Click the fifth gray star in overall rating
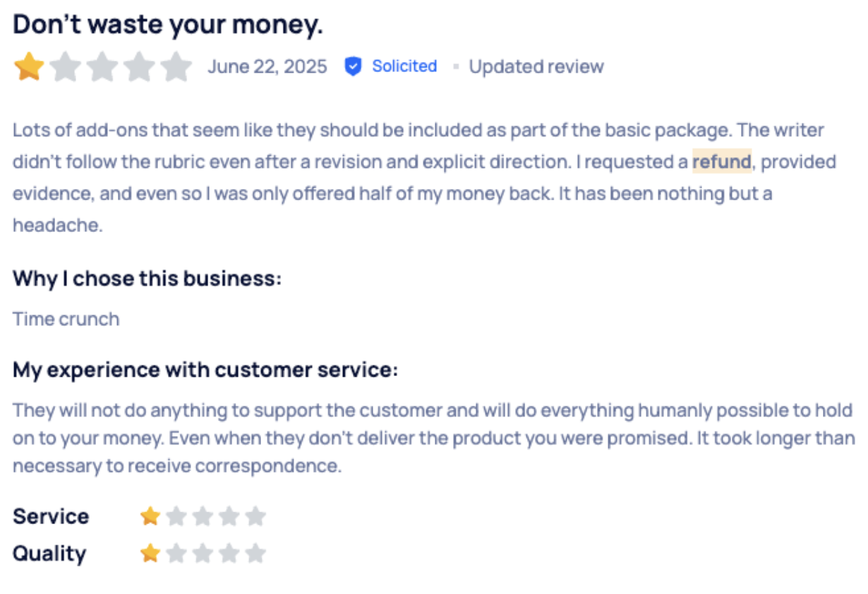The width and height of the screenshot is (868, 594). coord(176,67)
